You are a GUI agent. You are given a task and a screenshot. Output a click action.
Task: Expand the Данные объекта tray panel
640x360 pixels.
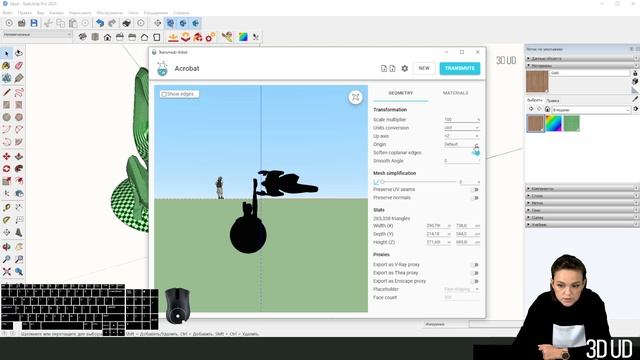[x=582, y=58]
